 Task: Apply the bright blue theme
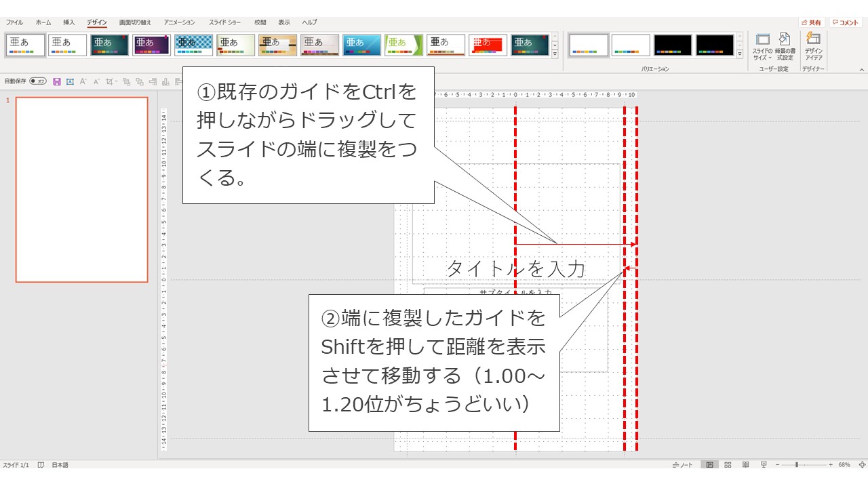coord(362,45)
